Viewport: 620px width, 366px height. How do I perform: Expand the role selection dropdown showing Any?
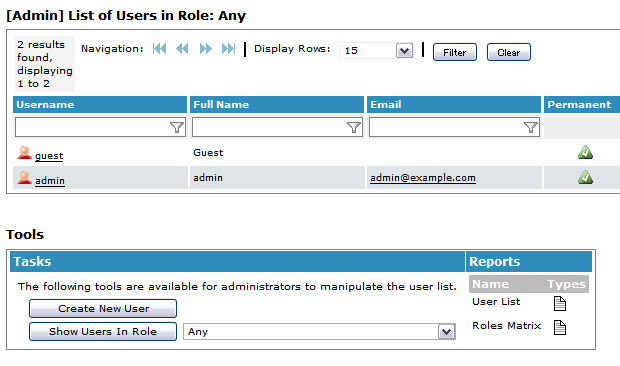pyautogui.click(x=319, y=332)
